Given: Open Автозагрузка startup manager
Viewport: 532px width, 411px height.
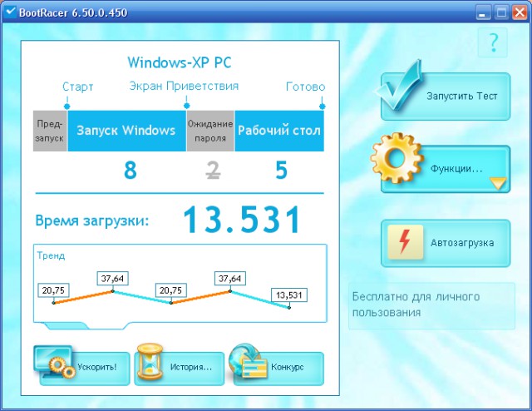Looking at the screenshot, I should pos(446,243).
